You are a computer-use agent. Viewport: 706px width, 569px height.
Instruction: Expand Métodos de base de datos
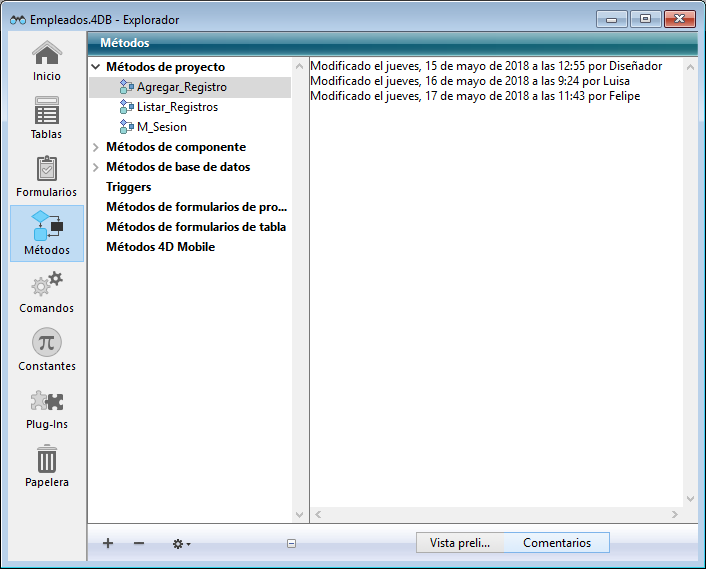[96, 167]
